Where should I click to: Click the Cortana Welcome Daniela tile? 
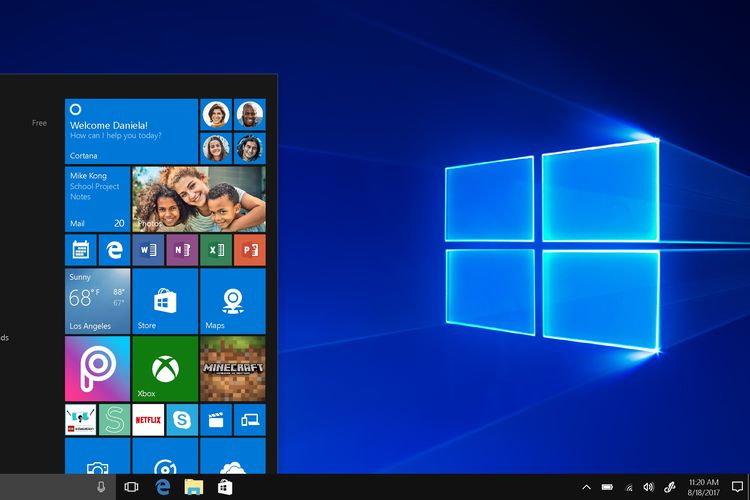click(131, 130)
